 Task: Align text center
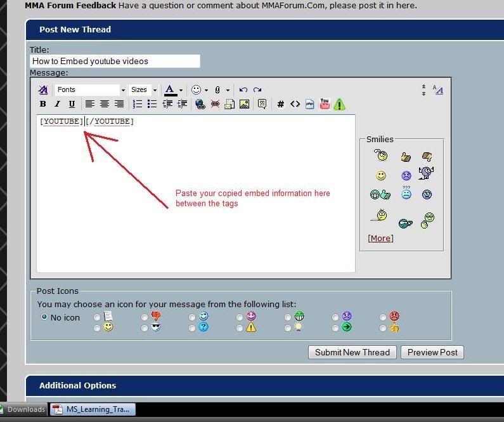click(104, 104)
